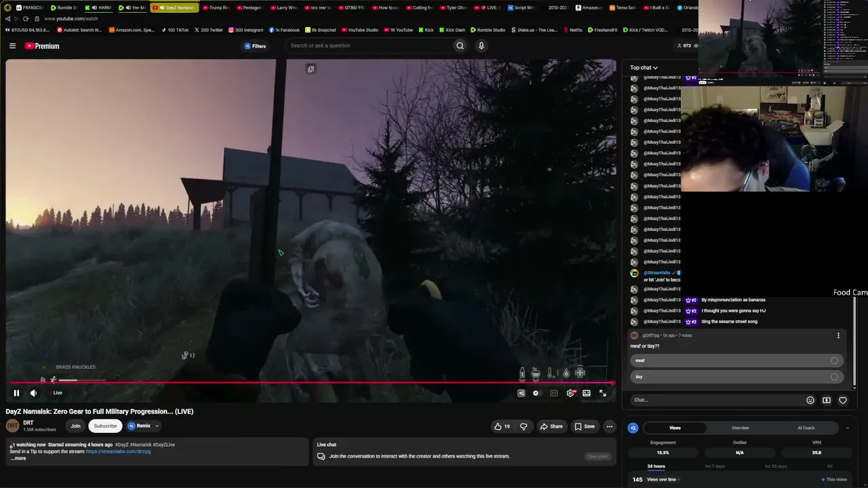This screenshot has height=488, width=868.
Task: Open the more actions ellipsis under video
Action: (x=610, y=426)
